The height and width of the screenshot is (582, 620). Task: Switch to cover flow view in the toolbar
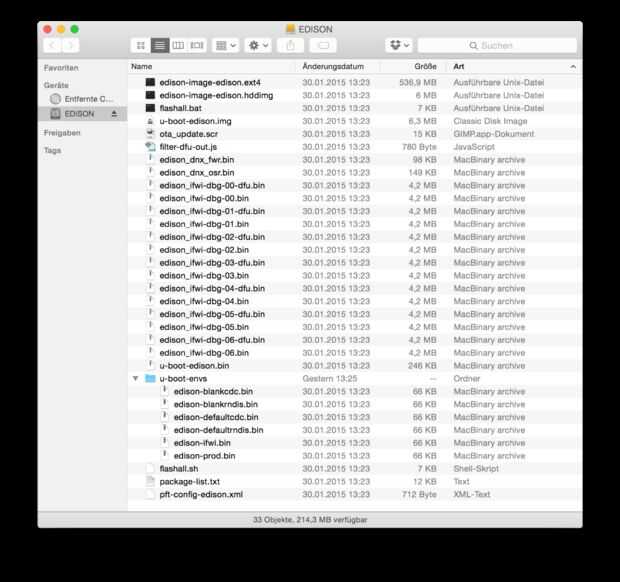(x=197, y=45)
